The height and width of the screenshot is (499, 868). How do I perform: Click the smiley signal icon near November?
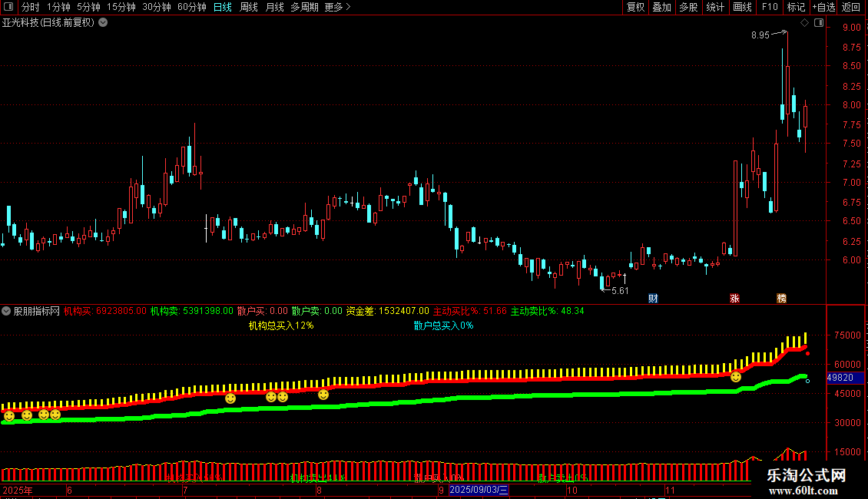click(x=736, y=377)
